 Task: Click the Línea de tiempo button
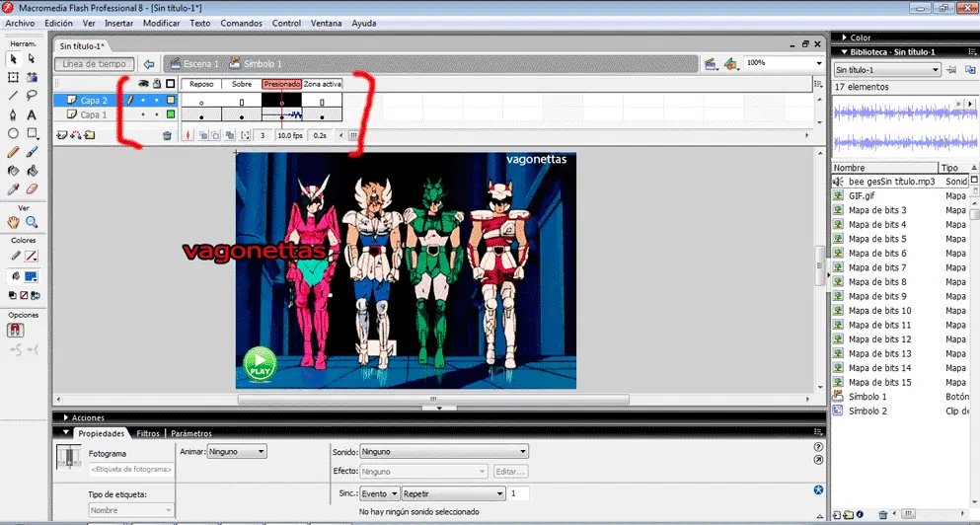click(x=95, y=64)
